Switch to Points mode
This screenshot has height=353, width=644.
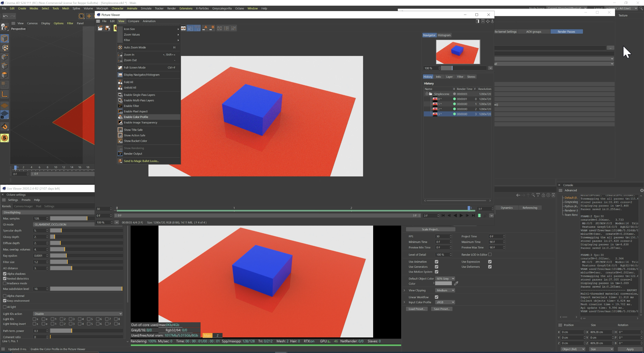[4, 57]
